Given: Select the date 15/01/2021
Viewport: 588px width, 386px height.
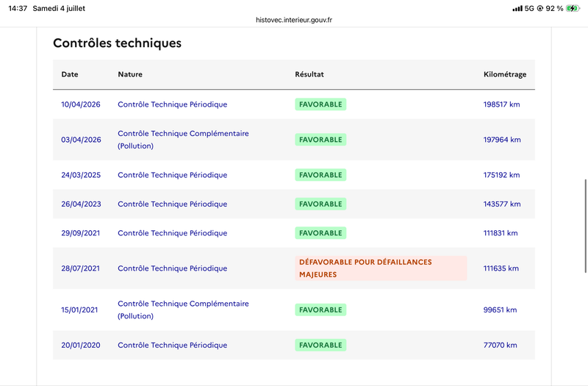Looking at the screenshot, I should coord(79,310).
